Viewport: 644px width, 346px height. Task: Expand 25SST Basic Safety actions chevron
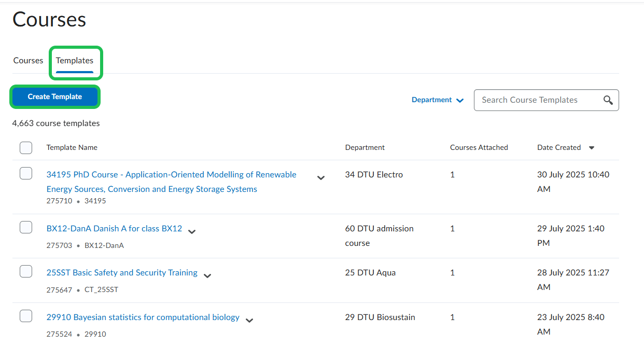pyautogui.click(x=207, y=276)
